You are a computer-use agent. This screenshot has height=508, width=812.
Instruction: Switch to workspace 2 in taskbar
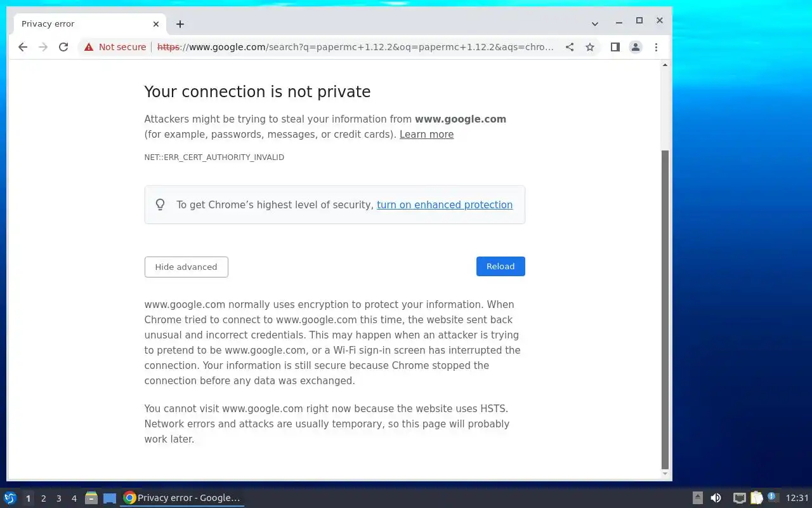[x=43, y=498]
